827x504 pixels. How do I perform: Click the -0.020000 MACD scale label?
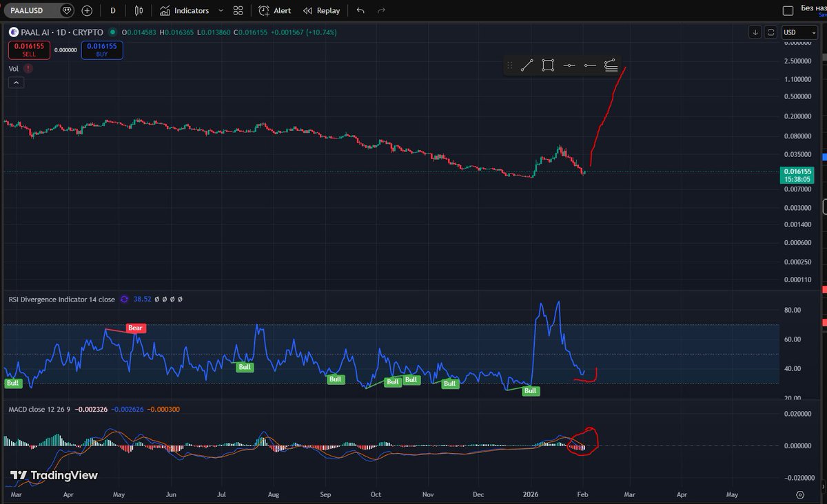799,477
